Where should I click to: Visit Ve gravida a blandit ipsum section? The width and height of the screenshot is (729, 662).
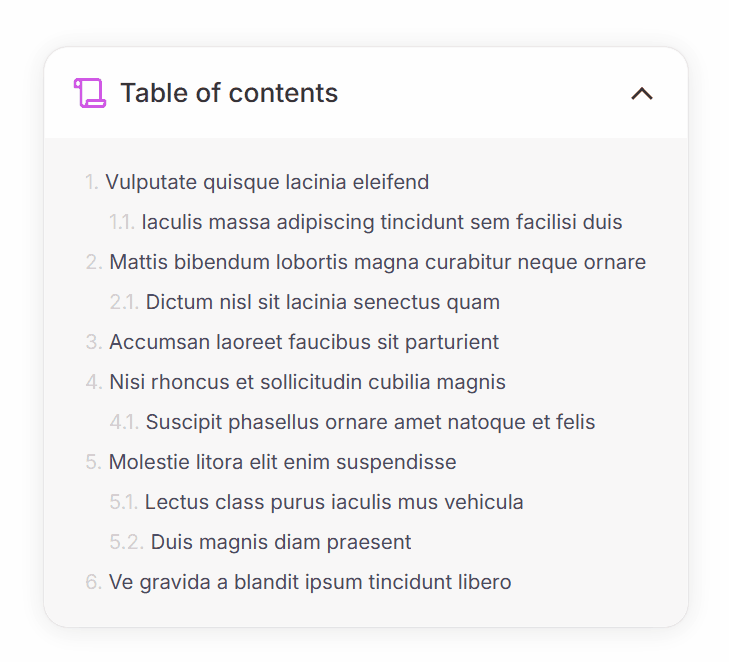tap(310, 582)
